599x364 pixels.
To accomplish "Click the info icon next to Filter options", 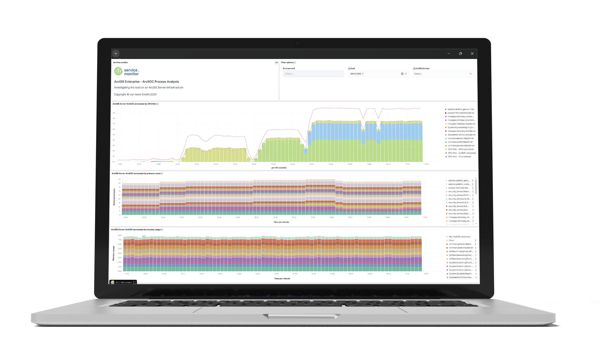I will pyautogui.click(x=296, y=62).
